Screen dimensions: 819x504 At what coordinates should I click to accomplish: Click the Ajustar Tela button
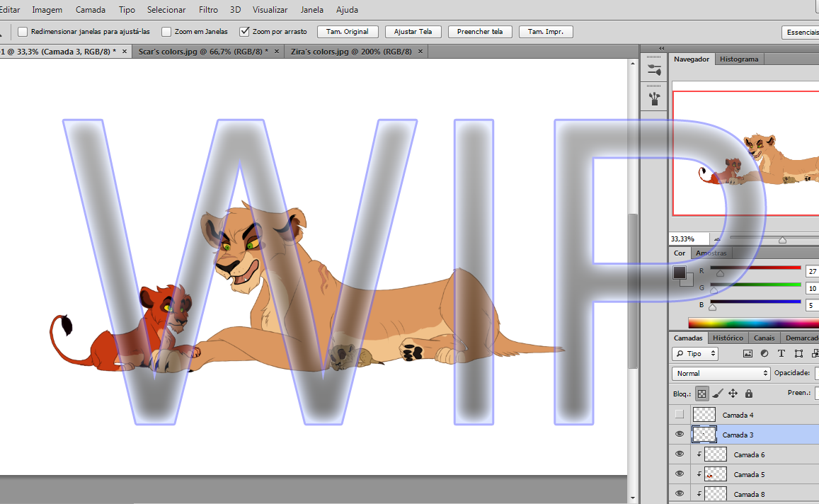coord(413,32)
